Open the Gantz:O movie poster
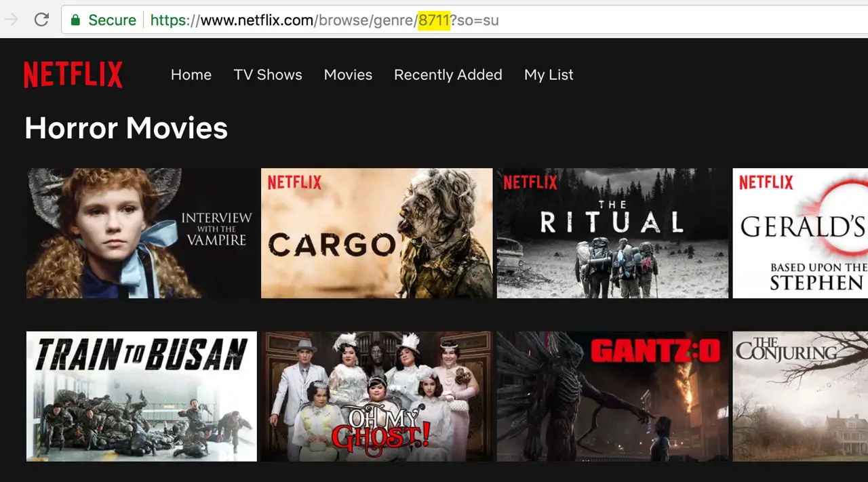868x482 pixels. pos(613,397)
